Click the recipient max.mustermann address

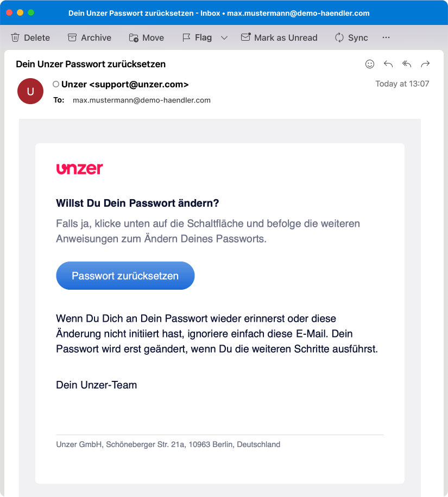141,100
